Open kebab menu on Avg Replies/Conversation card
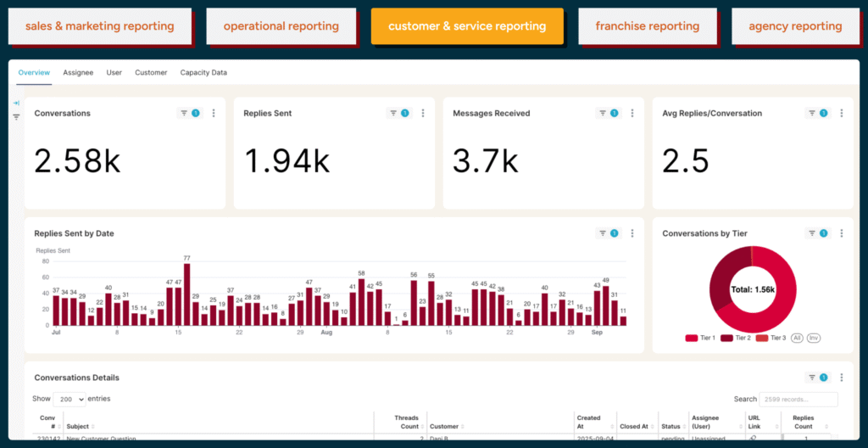 [x=842, y=113]
